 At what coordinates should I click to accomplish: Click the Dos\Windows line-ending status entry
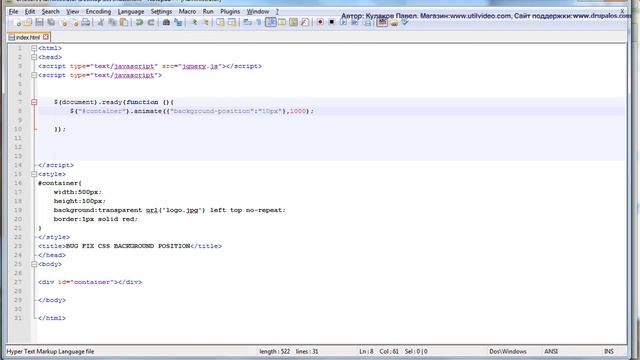click(x=508, y=351)
